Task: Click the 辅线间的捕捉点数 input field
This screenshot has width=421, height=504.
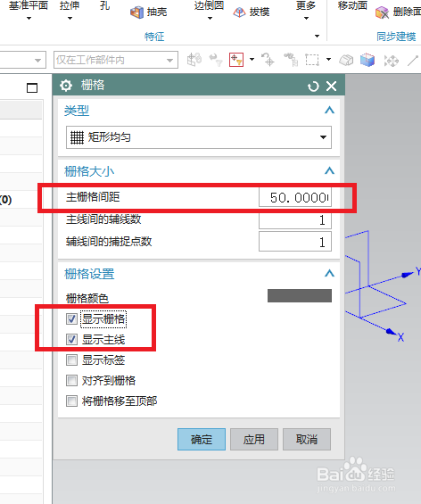Action: [295, 242]
